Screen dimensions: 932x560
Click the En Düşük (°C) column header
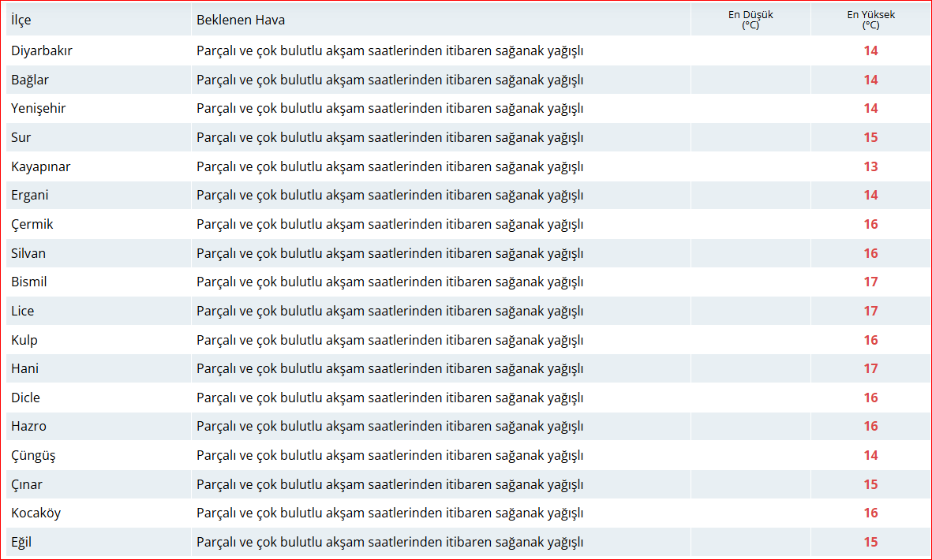tap(750, 20)
